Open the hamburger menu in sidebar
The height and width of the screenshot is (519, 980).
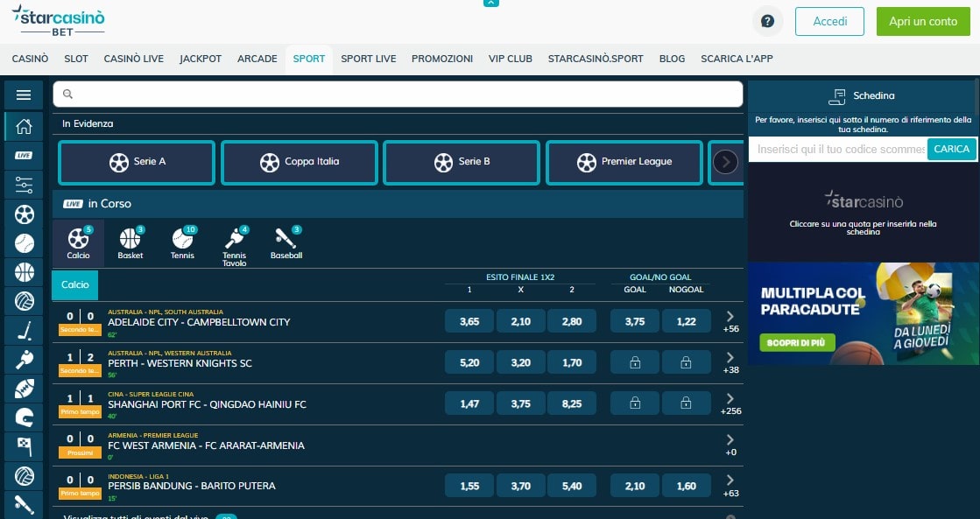(24, 95)
